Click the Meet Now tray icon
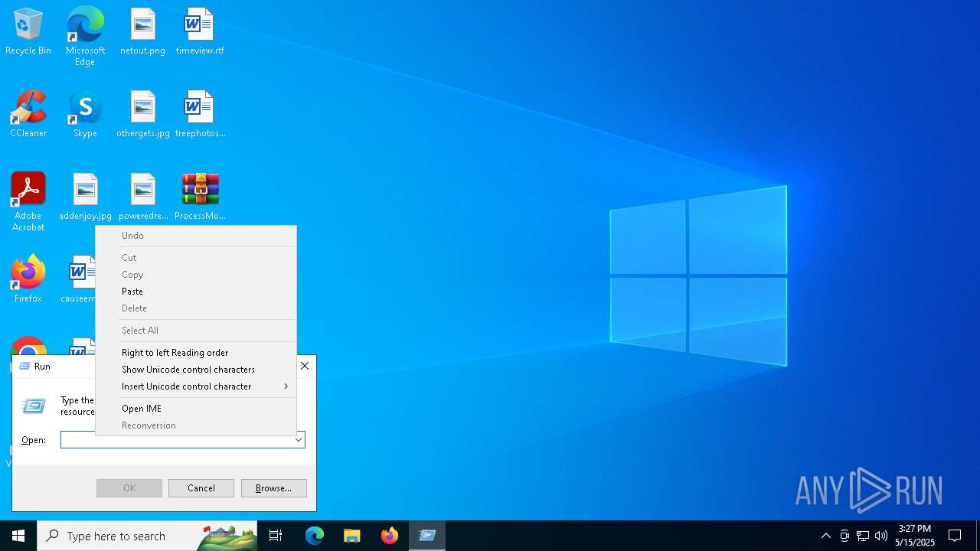Image resolution: width=980 pixels, height=551 pixels. 844,536
